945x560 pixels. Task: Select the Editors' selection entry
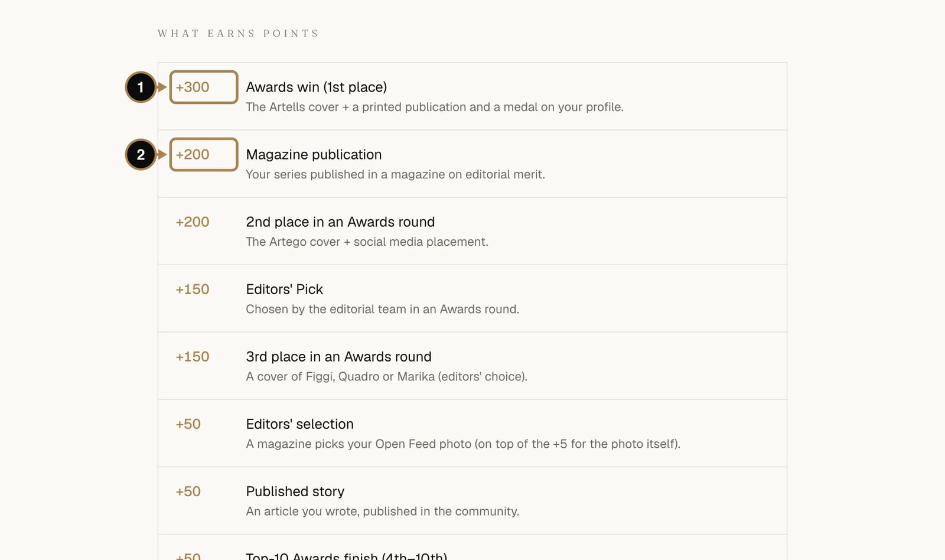coord(472,433)
